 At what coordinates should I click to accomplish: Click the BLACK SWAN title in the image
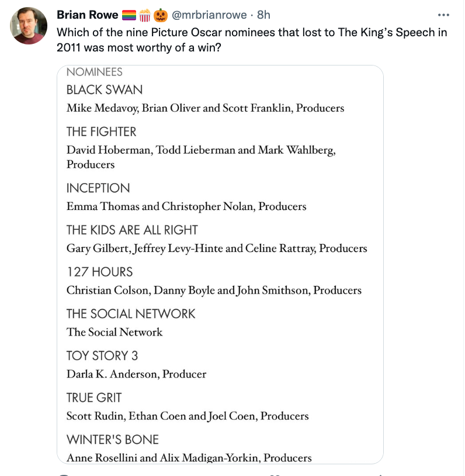(105, 89)
